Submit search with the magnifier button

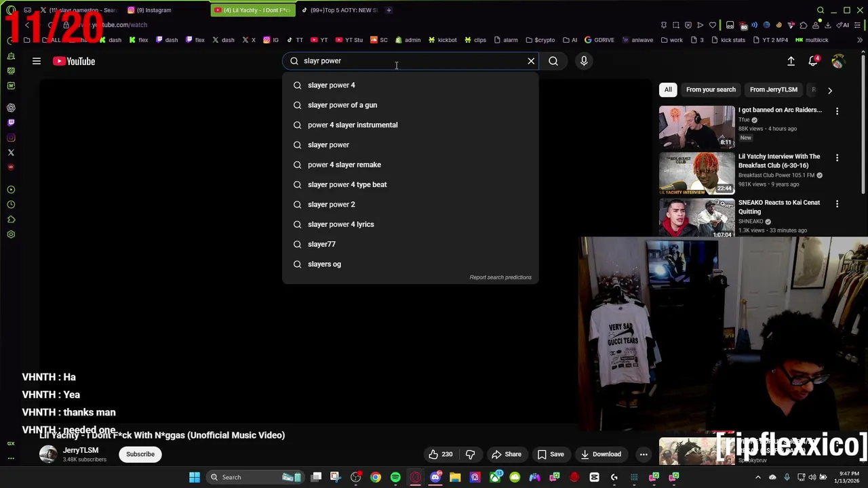pos(553,61)
